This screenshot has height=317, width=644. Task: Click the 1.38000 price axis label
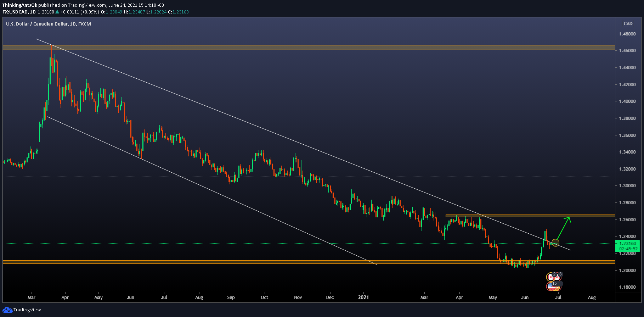627,118
